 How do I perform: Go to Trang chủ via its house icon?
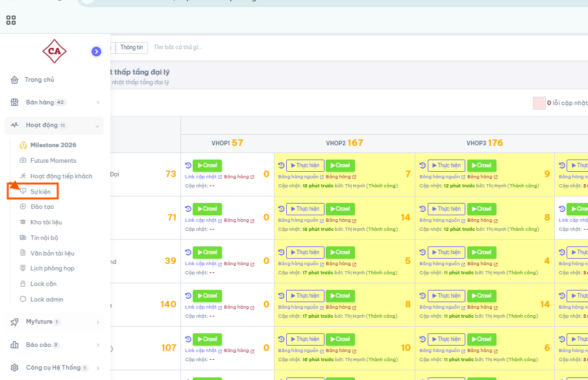click(x=15, y=80)
